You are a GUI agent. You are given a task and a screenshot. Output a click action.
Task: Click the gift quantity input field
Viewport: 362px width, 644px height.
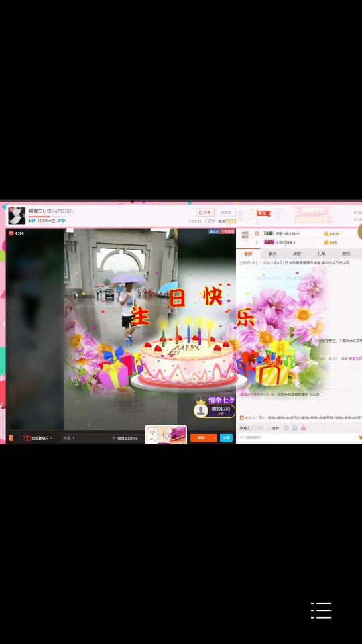point(85,438)
